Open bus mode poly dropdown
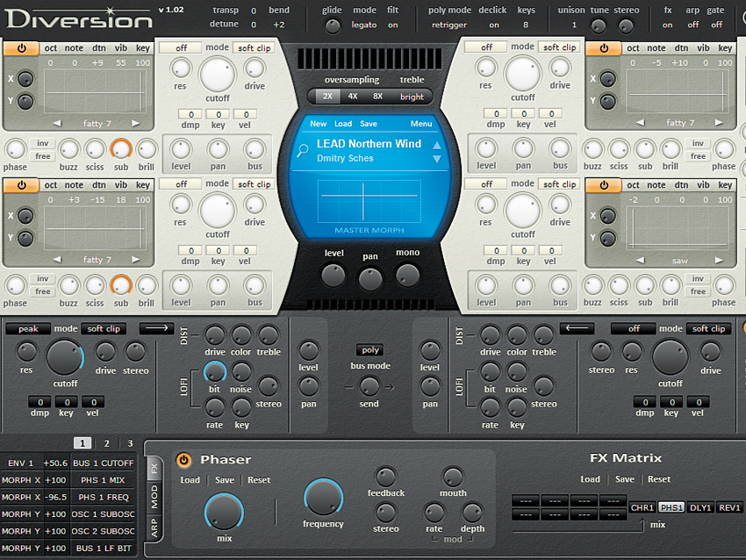 pyautogui.click(x=370, y=350)
